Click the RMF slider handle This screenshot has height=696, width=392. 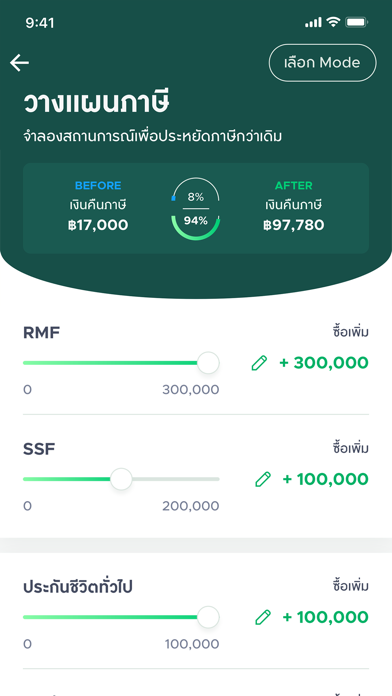(208, 363)
